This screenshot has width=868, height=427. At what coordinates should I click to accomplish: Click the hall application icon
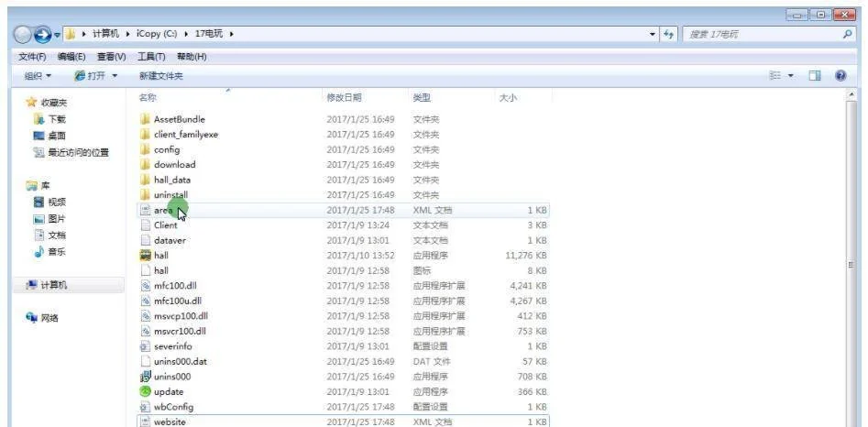pyautogui.click(x=145, y=256)
